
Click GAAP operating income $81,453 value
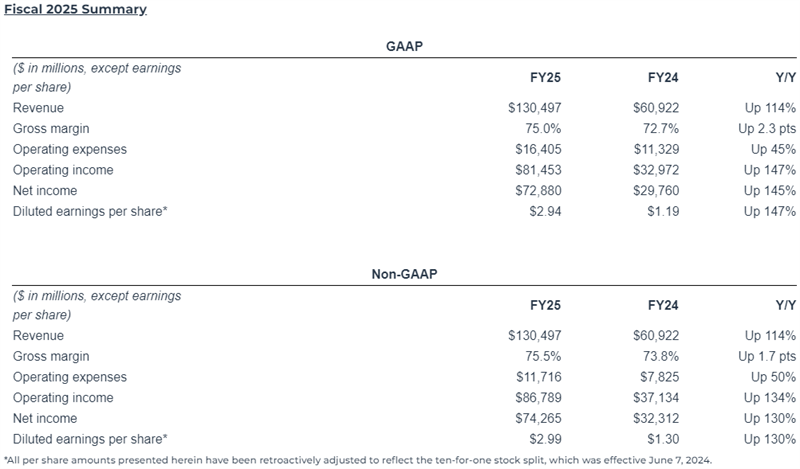[538, 170]
